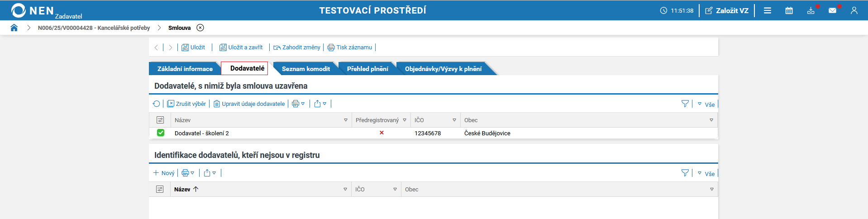
Task: Open Vše filter dropdown in Dodavatelé section
Action: 706,104
